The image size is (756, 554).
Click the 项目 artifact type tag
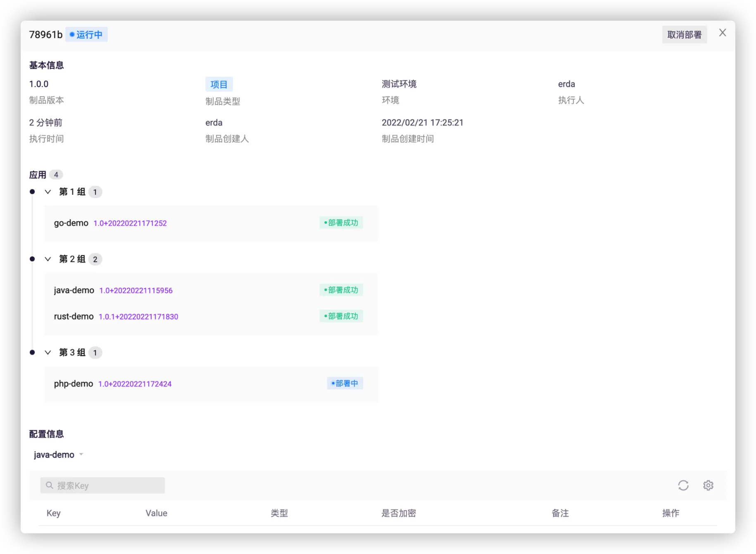point(219,85)
